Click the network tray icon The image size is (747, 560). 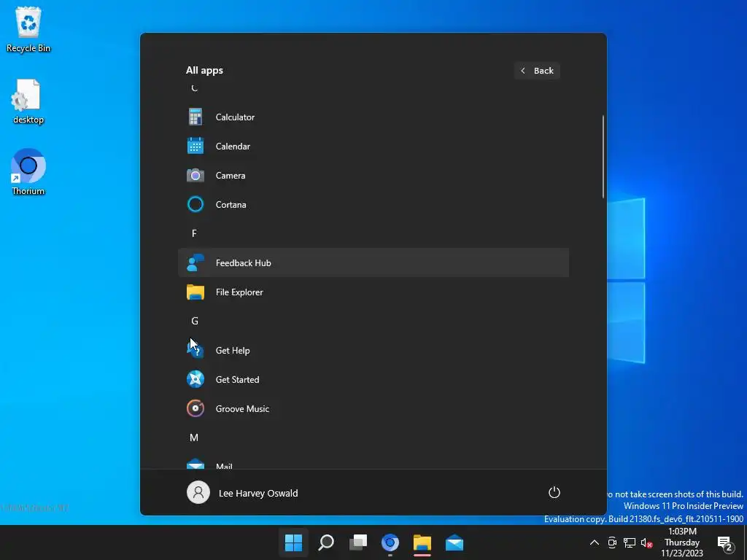click(x=630, y=542)
